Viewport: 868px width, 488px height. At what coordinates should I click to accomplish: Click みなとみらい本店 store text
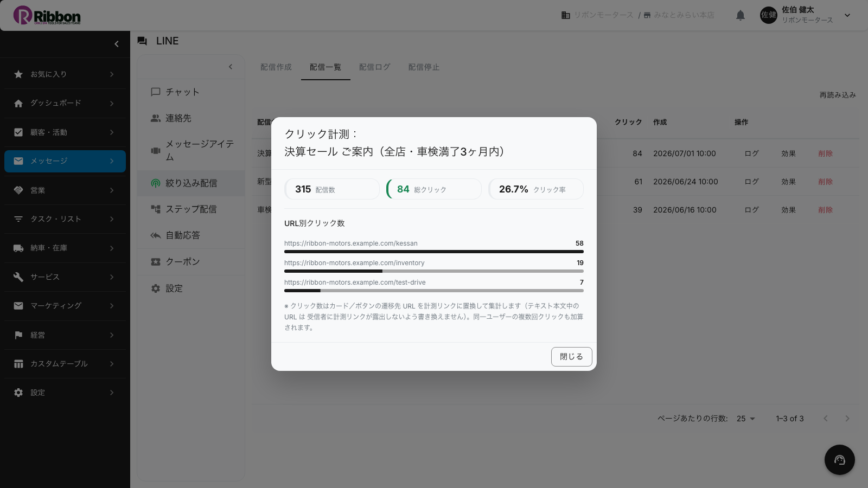coord(684,15)
